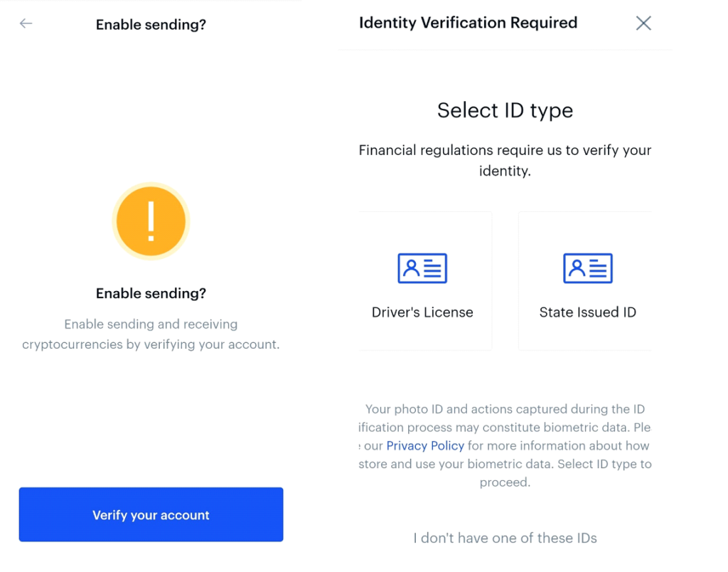728x572 pixels.
Task: Click the bold Enable sending? text below icon
Action: pyautogui.click(x=151, y=293)
